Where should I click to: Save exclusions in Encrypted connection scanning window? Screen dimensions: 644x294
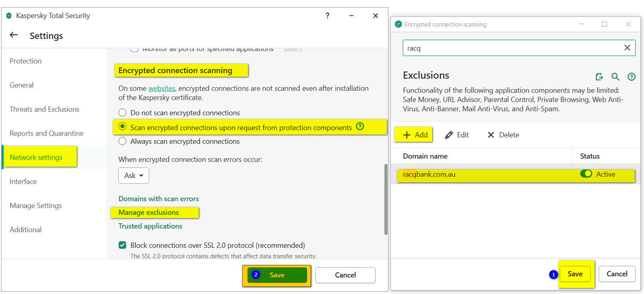(575, 274)
